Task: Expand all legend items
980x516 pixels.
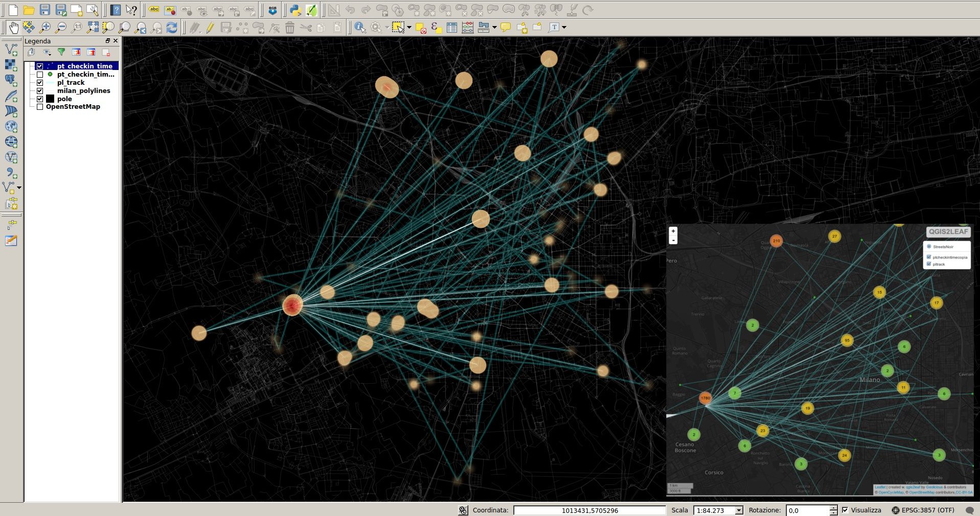Action: [76, 52]
